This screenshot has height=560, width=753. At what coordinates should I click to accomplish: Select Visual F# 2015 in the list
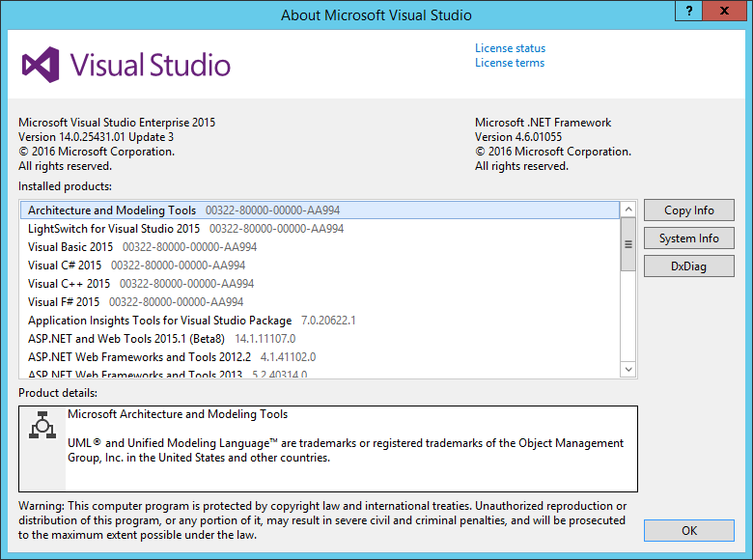320,301
